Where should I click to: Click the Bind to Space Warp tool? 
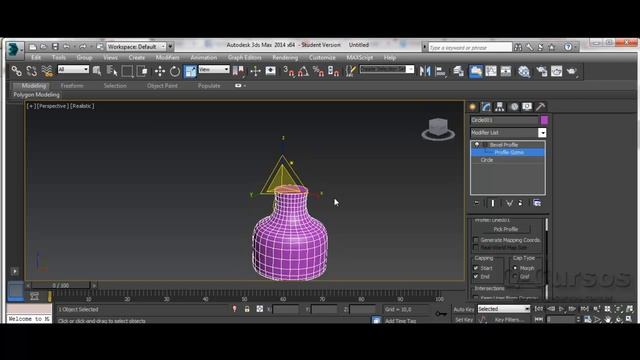click(x=47, y=71)
